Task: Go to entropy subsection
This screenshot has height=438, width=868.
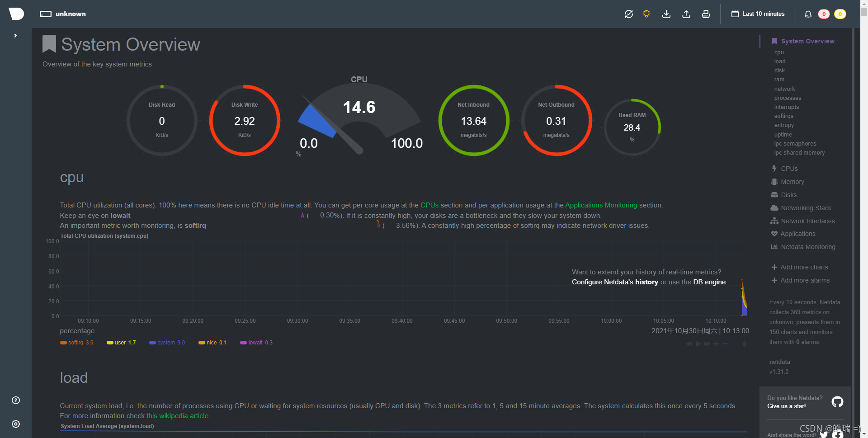Action: [x=784, y=125]
